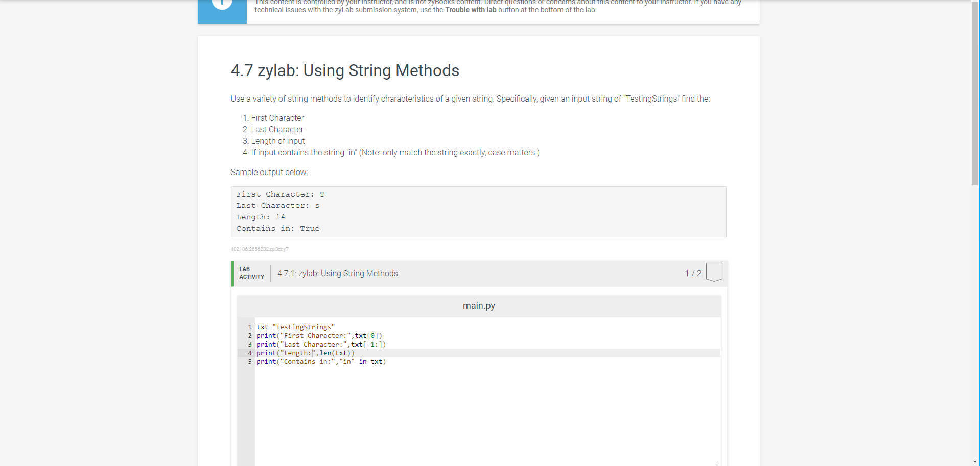Toggle the bookmark marker on the lab activity

[714, 272]
